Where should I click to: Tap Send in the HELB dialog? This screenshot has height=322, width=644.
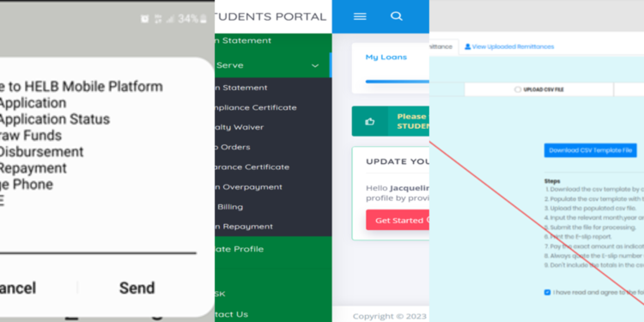[x=137, y=288]
